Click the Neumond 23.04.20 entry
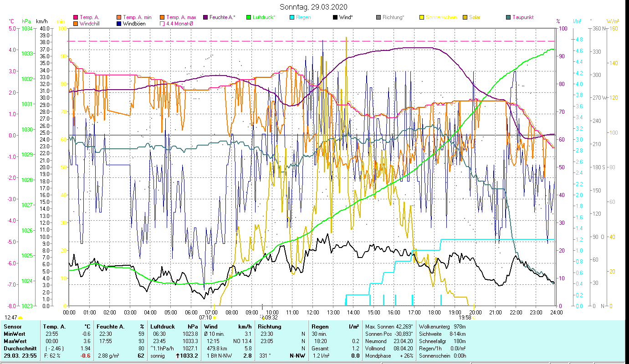Image resolution: width=629 pixels, height=364 pixels. click(389, 341)
